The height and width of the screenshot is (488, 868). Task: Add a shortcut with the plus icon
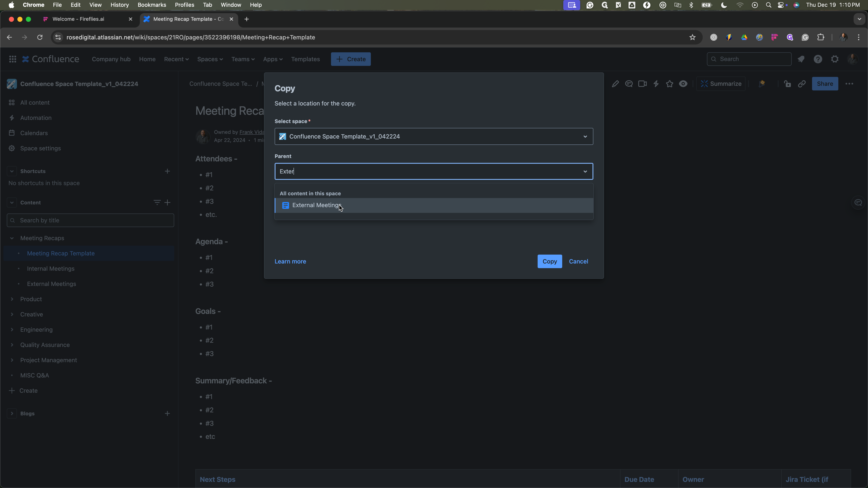pos(167,171)
